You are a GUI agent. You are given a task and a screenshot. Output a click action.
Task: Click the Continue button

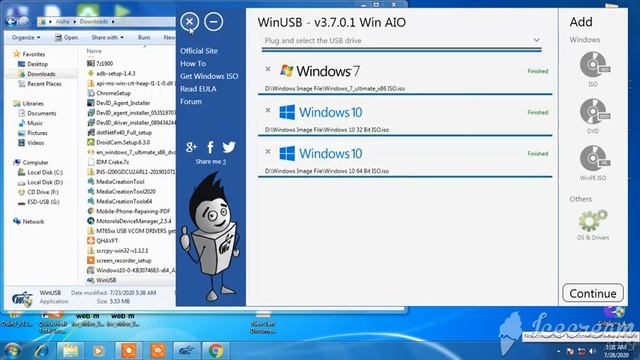(593, 293)
